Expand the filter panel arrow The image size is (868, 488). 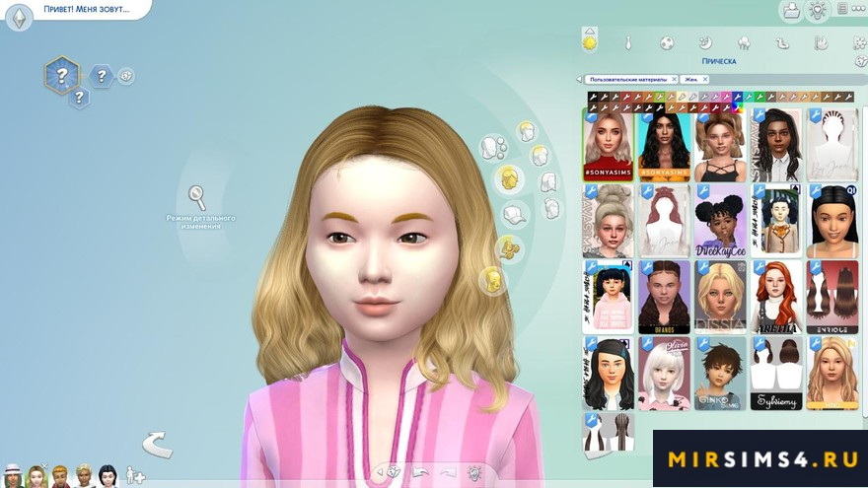tap(579, 80)
